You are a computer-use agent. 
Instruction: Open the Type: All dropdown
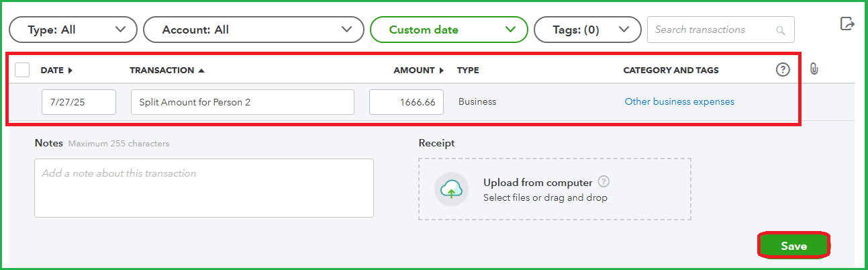point(73,30)
